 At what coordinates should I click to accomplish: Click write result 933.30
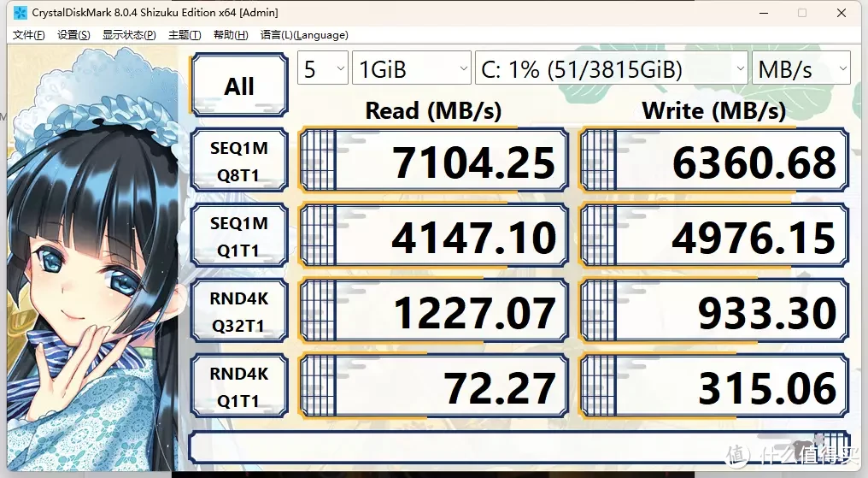click(x=713, y=310)
